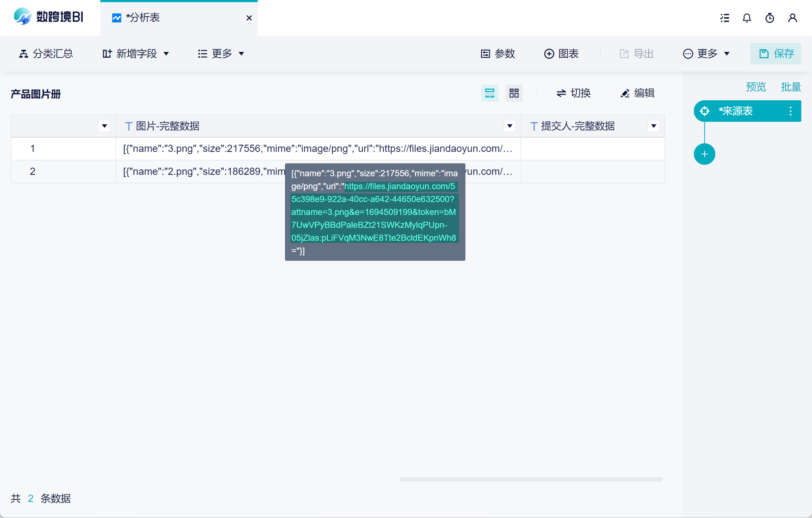
Task: Open the user profile icon
Action: coord(793,18)
